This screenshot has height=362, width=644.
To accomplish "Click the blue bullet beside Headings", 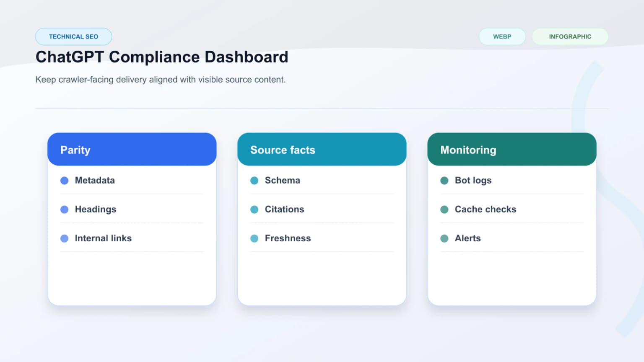I will pos(65,209).
